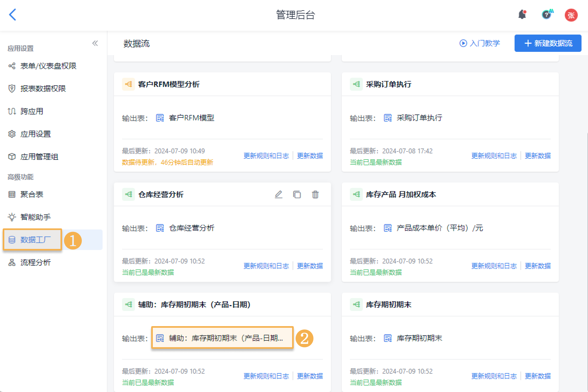Click 新建数据流 button

point(548,43)
